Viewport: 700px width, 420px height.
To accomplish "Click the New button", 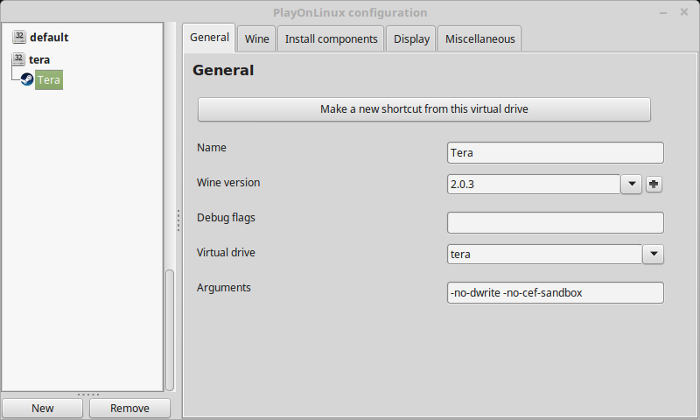I will click(x=42, y=408).
